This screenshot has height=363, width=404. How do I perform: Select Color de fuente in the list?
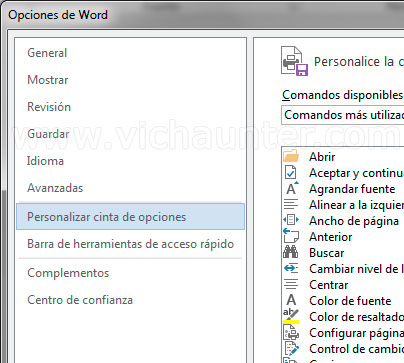pos(350,301)
